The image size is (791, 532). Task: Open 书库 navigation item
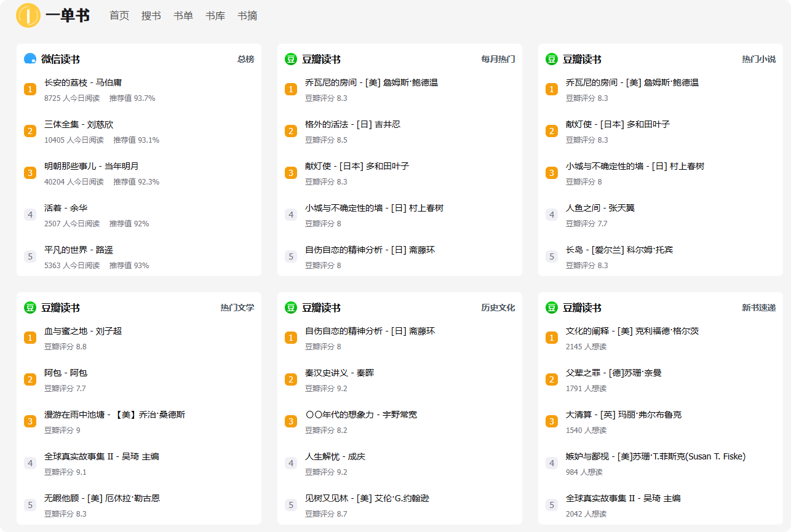pyautogui.click(x=215, y=16)
